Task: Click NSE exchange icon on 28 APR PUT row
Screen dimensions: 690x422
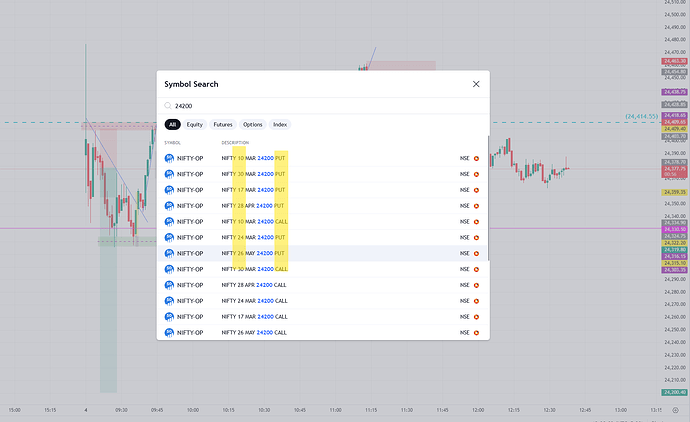Action: (476, 206)
